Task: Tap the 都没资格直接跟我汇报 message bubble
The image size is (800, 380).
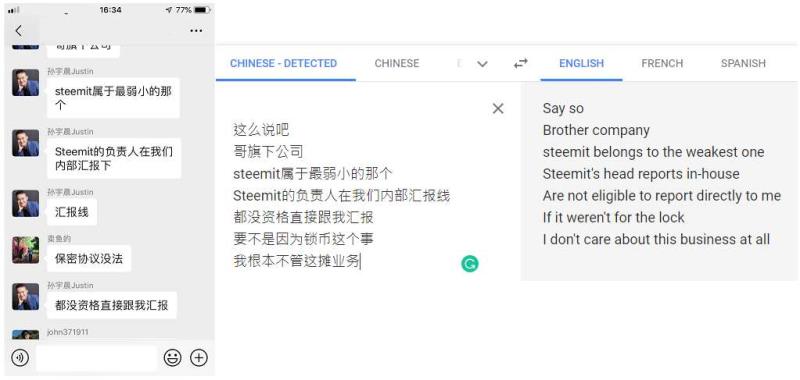Action: click(x=112, y=305)
